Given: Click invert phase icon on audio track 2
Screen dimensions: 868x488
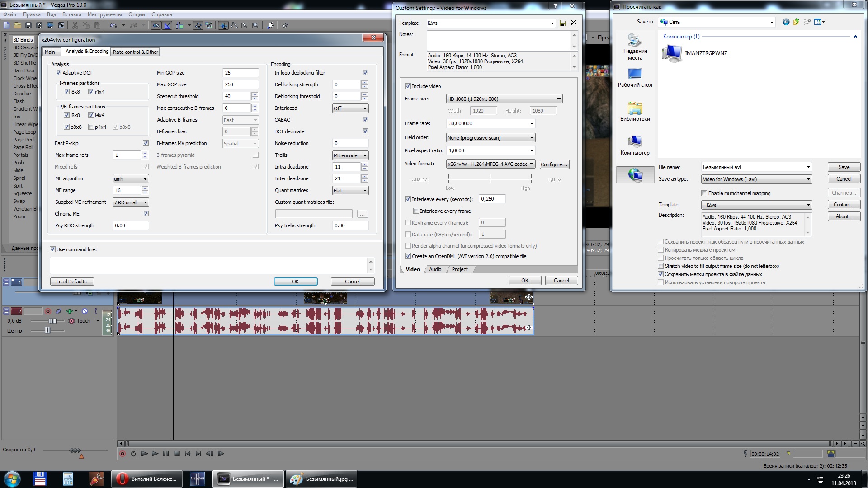Looking at the screenshot, I should pos(58,311).
